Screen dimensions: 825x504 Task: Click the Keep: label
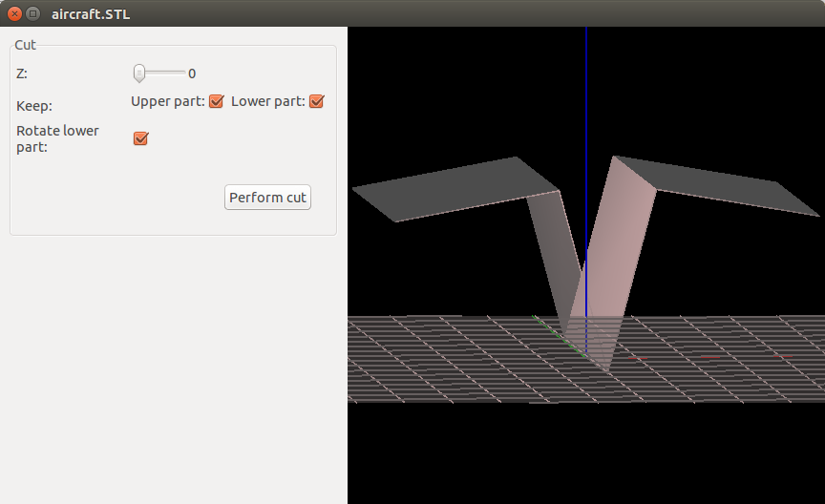click(x=34, y=106)
